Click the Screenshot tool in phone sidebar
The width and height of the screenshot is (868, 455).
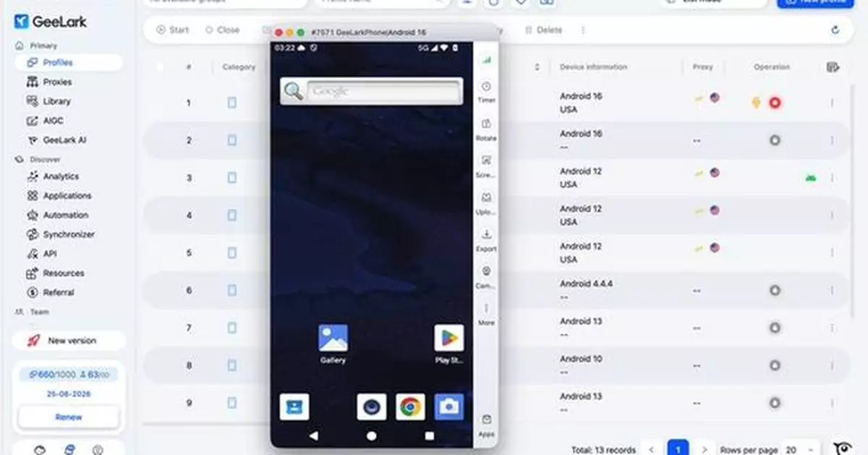(x=486, y=166)
